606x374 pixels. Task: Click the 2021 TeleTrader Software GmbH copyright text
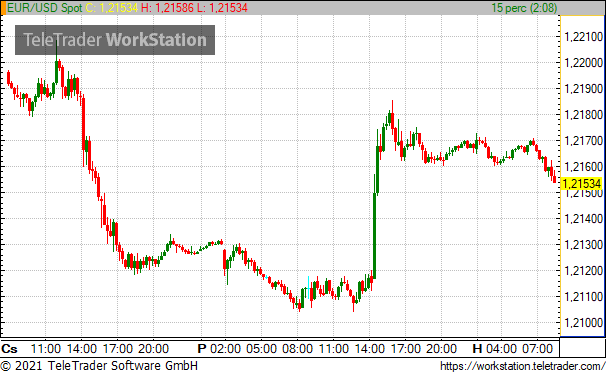pyautogui.click(x=99, y=366)
